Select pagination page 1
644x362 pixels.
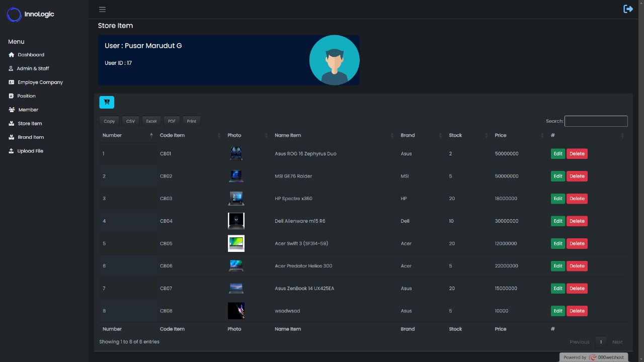[x=601, y=342]
